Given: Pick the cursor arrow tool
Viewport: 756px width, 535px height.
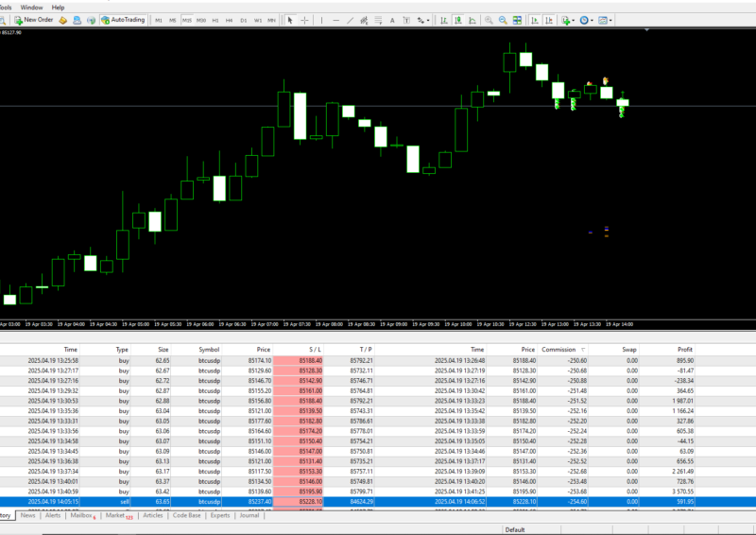Looking at the screenshot, I should 290,19.
